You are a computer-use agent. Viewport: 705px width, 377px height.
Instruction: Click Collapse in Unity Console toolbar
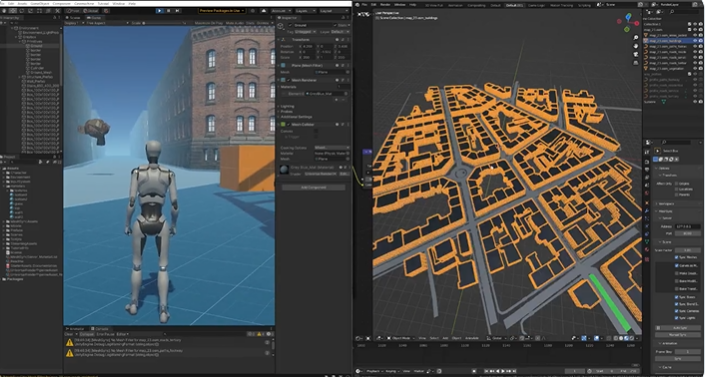click(86, 334)
